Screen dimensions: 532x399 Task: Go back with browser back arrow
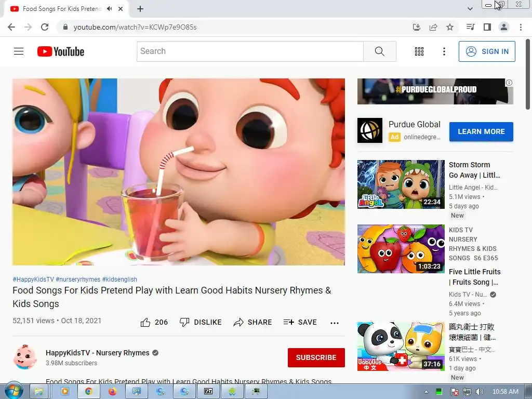11,27
